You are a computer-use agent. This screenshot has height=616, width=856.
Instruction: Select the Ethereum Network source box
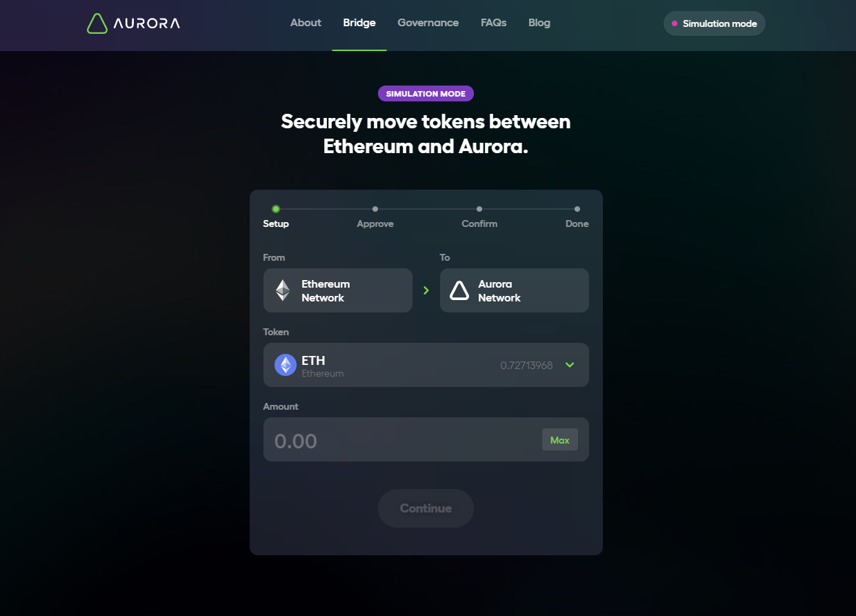tap(338, 290)
